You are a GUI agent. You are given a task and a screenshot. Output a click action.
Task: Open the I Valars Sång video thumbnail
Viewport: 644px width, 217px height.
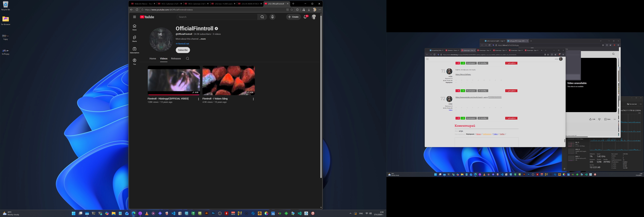229,80
